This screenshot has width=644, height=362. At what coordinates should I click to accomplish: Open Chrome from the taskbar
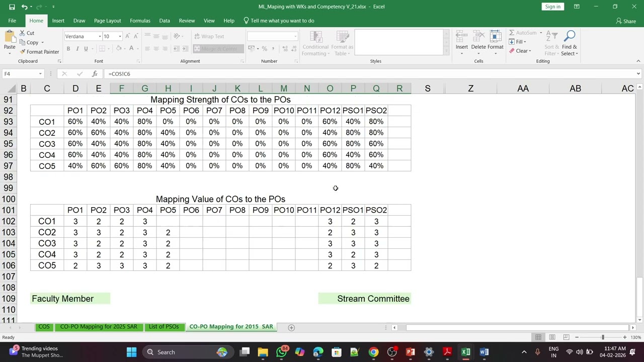(x=373, y=352)
